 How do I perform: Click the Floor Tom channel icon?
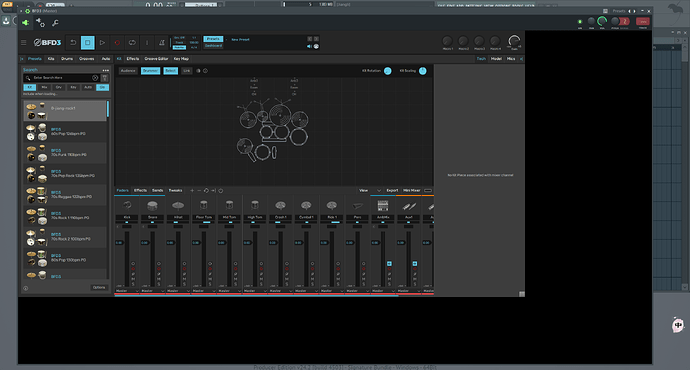pyautogui.click(x=203, y=205)
